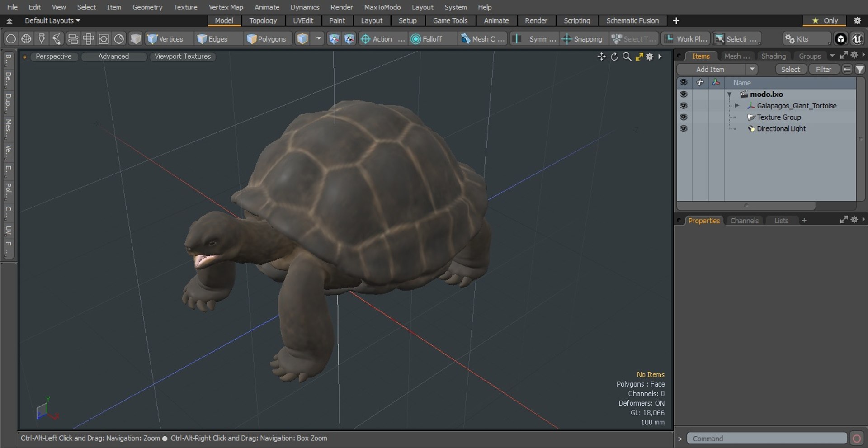Switch to the Schematic Fusion tab
This screenshot has height=448, width=868.
(x=632, y=20)
